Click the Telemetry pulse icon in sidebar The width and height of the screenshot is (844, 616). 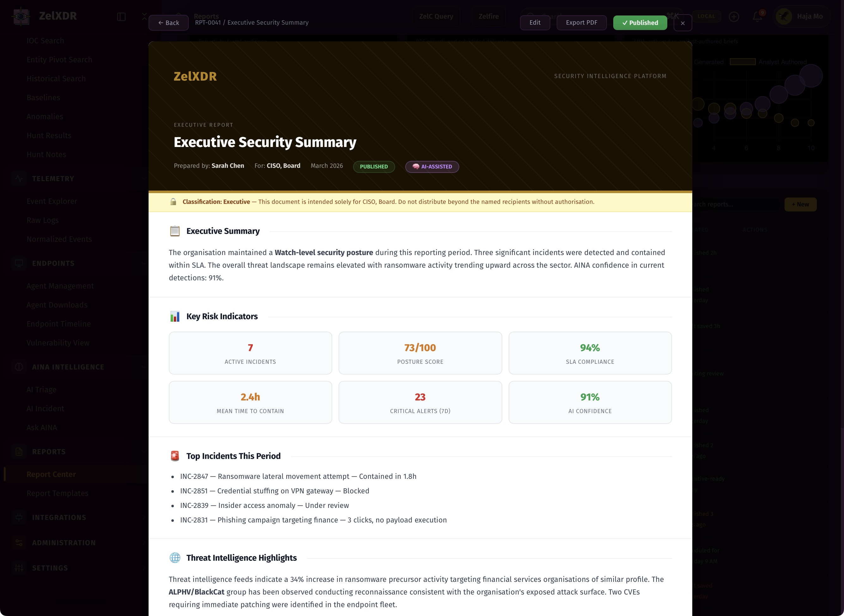(x=19, y=179)
